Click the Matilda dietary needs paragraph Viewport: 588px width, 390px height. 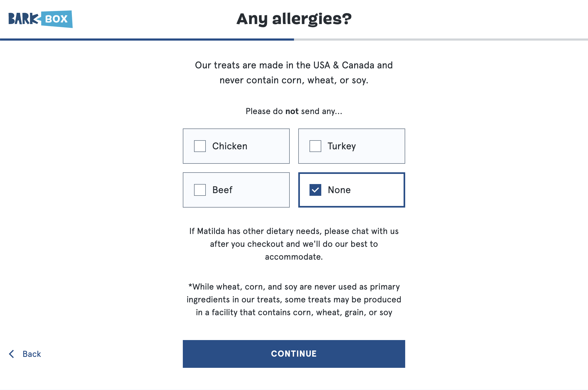(x=294, y=244)
